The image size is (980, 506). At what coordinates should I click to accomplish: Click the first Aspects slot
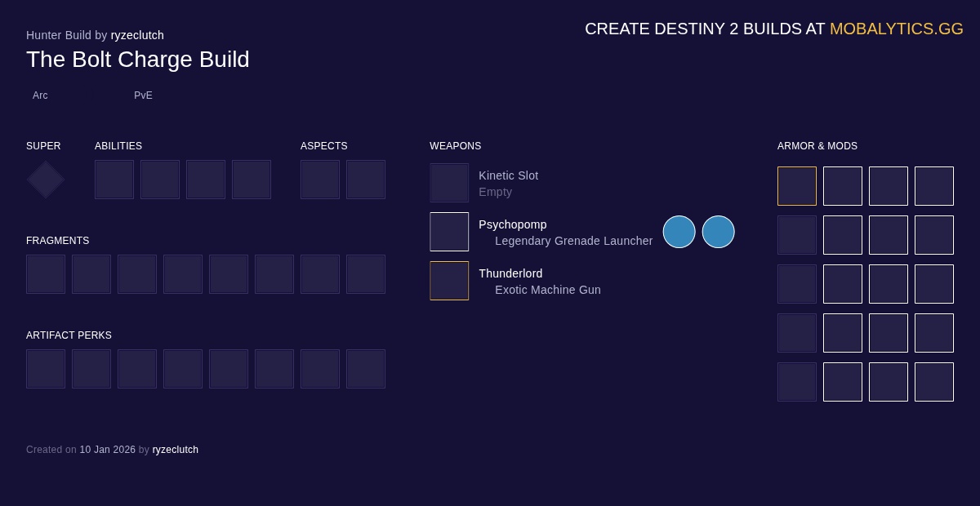point(320,180)
